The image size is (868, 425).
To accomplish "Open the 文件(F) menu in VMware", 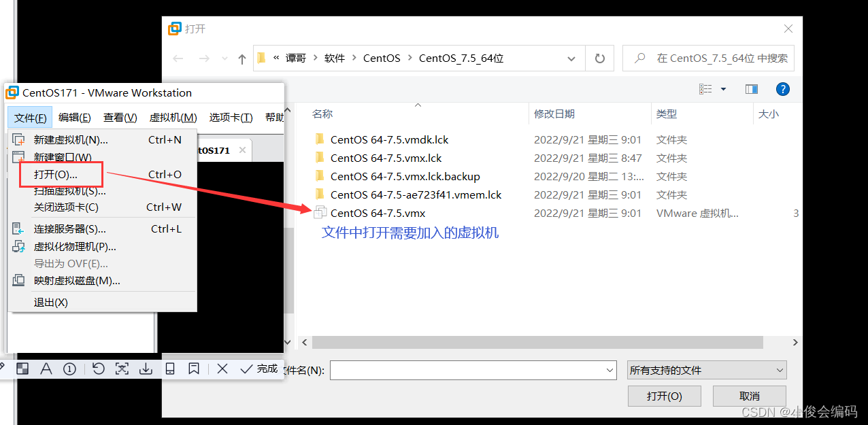I will [31, 118].
